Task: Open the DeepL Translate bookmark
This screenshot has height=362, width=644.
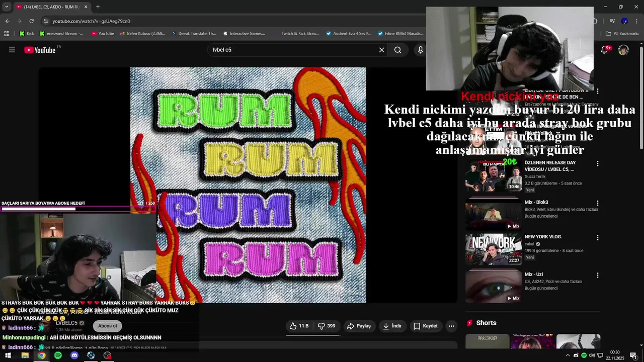Action: pyautogui.click(x=193, y=34)
